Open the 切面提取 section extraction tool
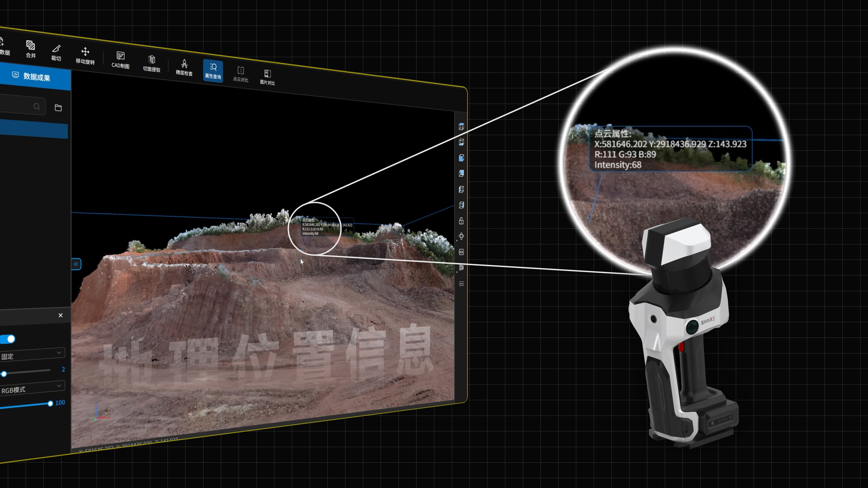868x488 pixels. coord(152,64)
